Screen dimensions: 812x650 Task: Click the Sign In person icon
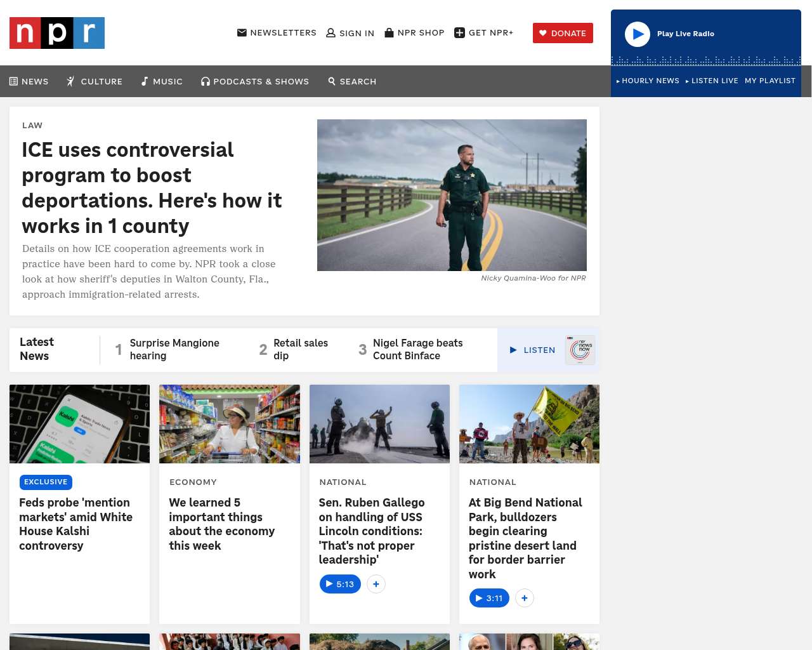331,33
